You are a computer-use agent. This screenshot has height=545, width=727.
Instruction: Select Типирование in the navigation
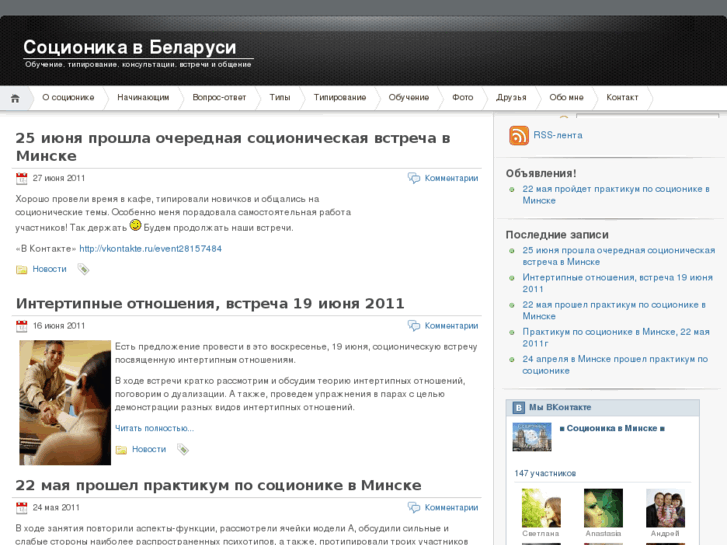tap(340, 97)
